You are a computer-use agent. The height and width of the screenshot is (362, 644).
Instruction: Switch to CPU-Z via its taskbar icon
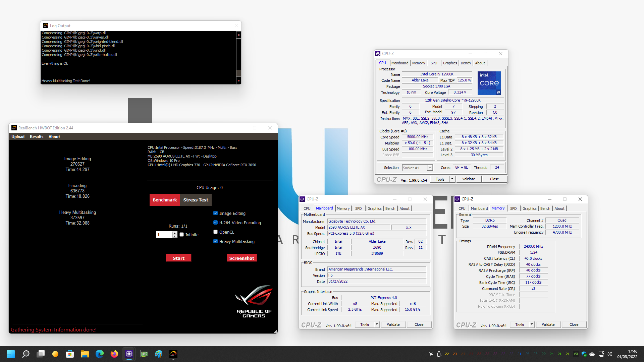pos(129,354)
